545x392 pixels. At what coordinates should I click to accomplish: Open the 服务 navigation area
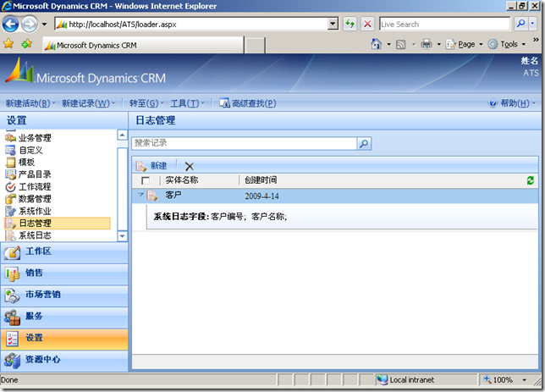pyautogui.click(x=64, y=317)
